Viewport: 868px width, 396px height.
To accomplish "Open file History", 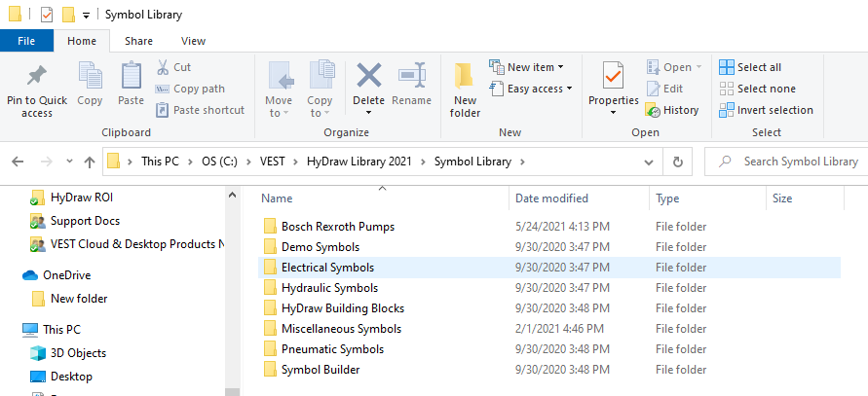I will [x=672, y=110].
